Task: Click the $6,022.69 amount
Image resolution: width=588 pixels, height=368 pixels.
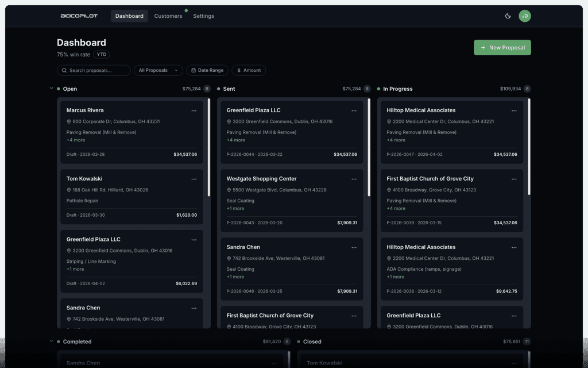Action: [x=187, y=283]
